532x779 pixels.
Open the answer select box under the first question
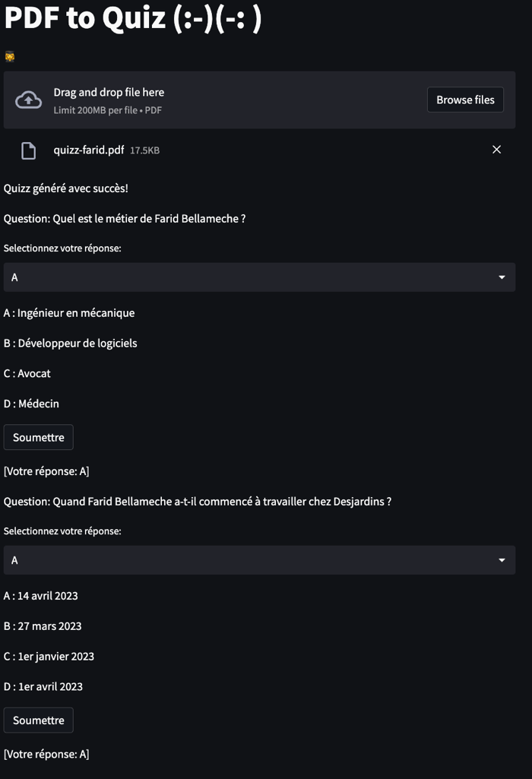coord(259,277)
